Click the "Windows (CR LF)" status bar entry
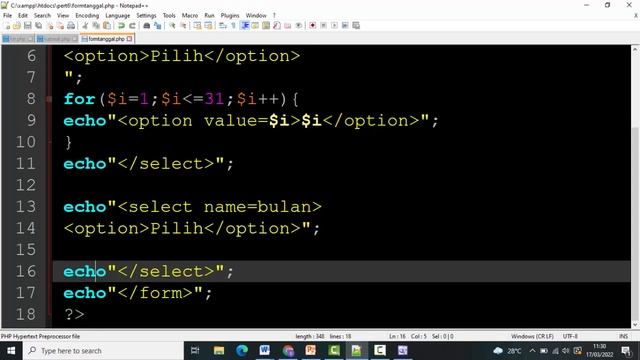Screen dimensions: 640x360 click(532, 336)
